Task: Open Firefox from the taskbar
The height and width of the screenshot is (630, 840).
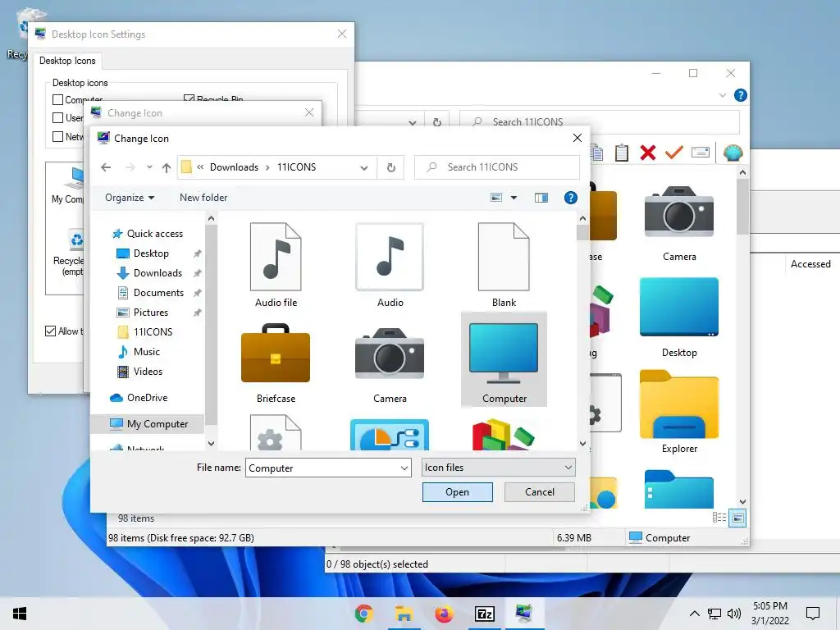Action: coord(444,614)
